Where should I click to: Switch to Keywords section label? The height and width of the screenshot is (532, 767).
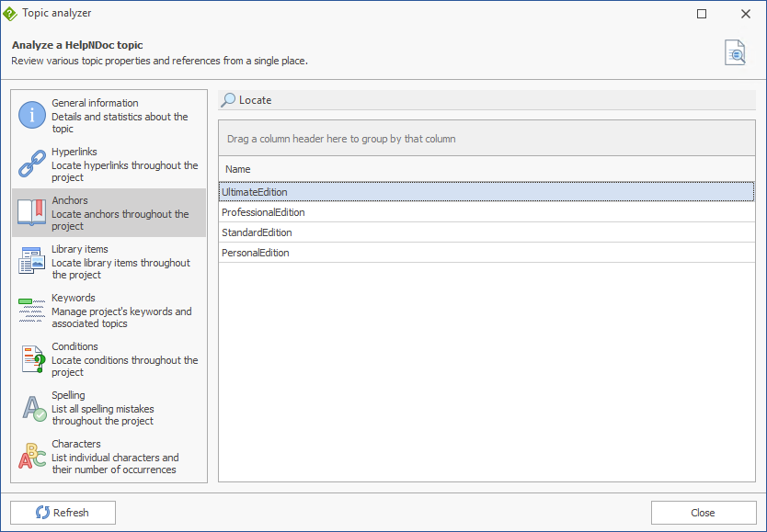(74, 298)
